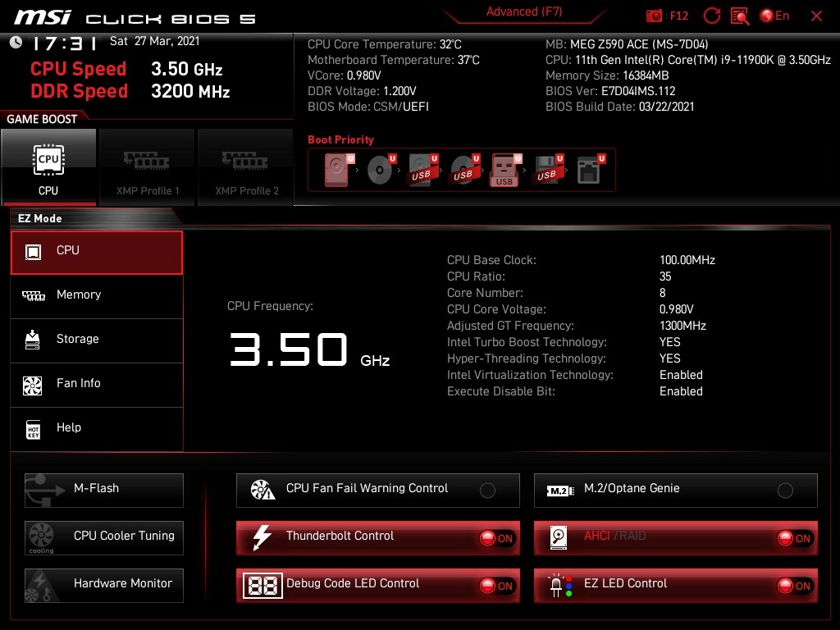Select XMP Profile 2
The width and height of the screenshot is (840, 630).
(x=246, y=167)
